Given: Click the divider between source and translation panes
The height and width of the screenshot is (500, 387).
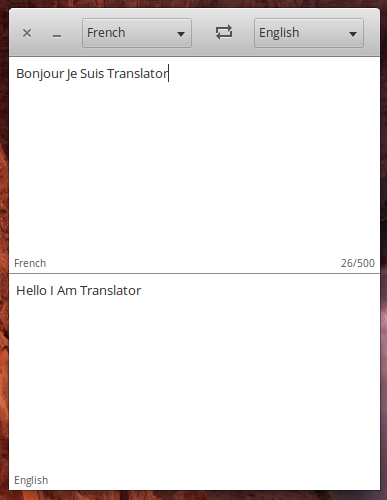Looking at the screenshot, I should tap(194, 274).
